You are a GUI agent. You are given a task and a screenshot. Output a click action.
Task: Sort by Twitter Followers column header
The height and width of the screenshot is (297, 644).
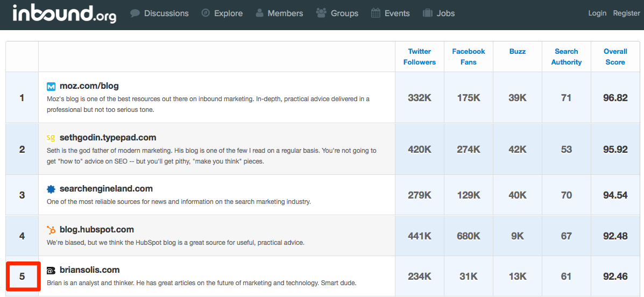click(419, 56)
